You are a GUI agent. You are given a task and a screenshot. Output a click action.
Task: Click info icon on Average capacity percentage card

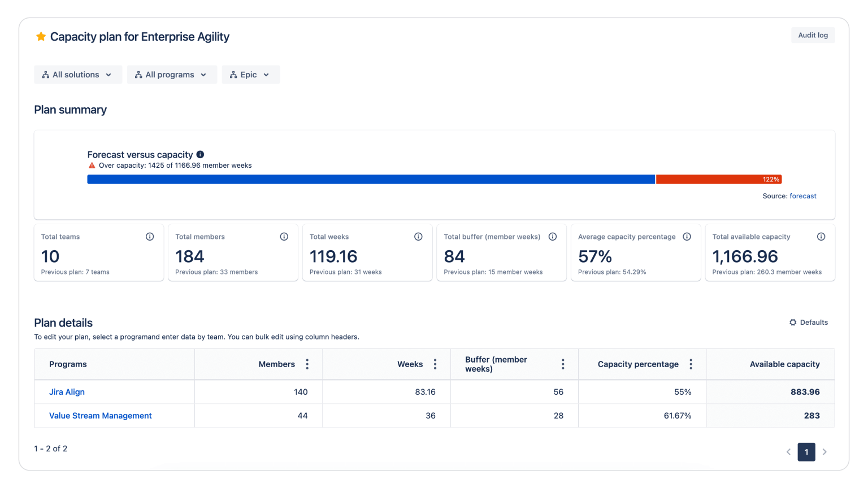687,237
